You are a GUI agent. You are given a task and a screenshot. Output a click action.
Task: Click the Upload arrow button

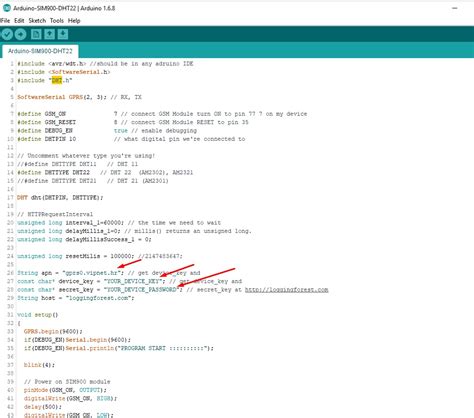tap(20, 34)
